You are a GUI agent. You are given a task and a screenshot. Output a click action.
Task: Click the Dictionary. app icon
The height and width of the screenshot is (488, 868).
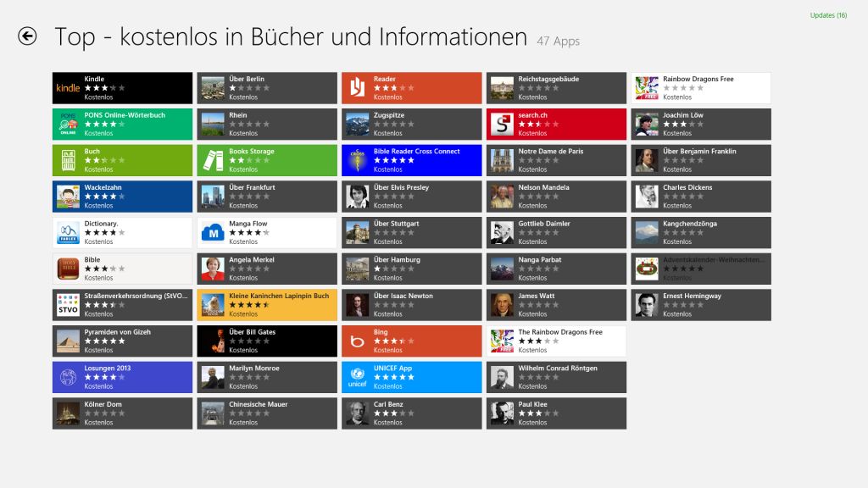tap(68, 232)
